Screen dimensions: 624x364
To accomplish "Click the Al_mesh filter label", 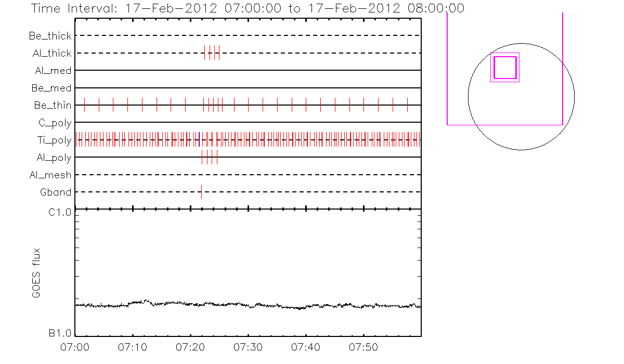I will coord(50,175).
